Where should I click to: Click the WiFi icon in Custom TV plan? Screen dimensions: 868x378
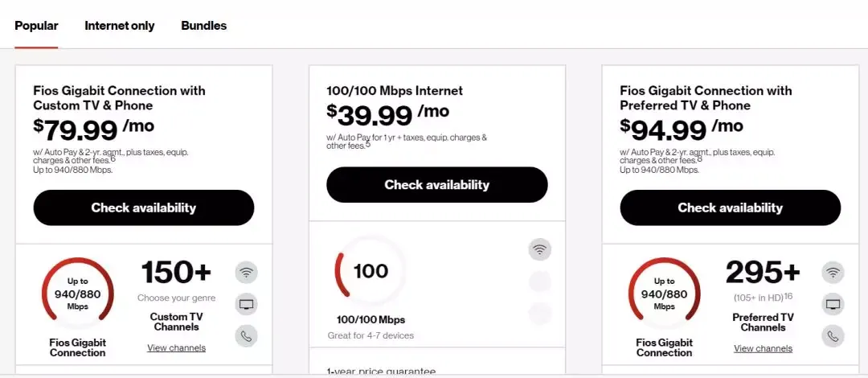click(x=247, y=272)
